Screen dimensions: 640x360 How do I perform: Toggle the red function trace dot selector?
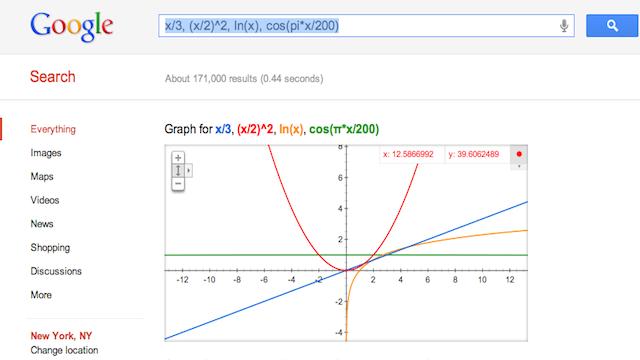click(519, 154)
